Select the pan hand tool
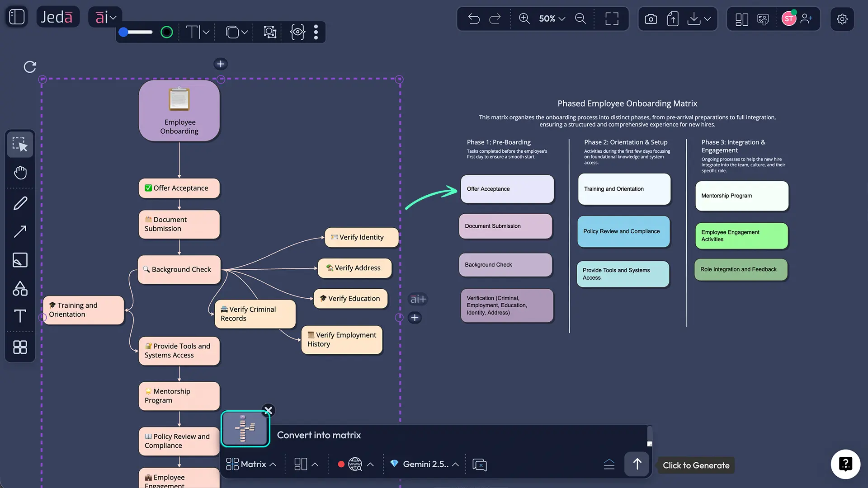 click(20, 173)
